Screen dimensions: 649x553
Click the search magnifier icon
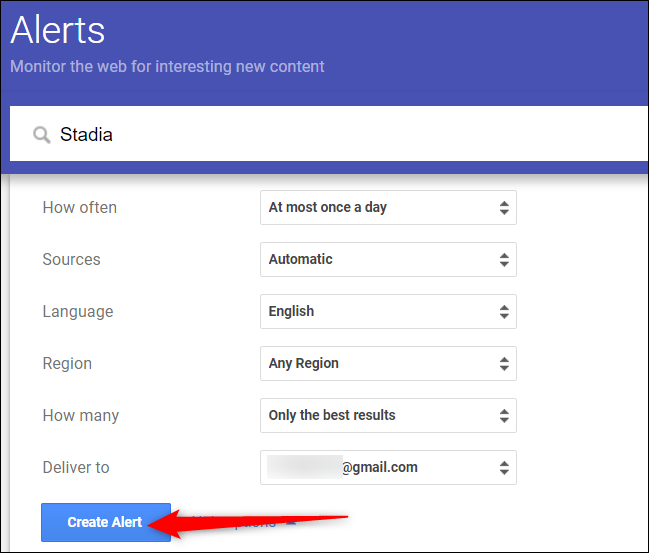click(41, 135)
